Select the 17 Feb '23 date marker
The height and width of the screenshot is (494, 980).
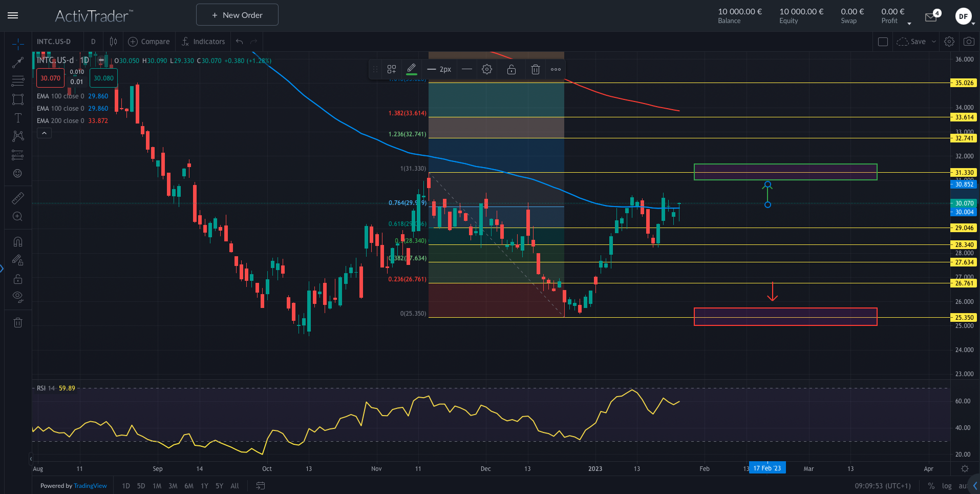tap(767, 468)
